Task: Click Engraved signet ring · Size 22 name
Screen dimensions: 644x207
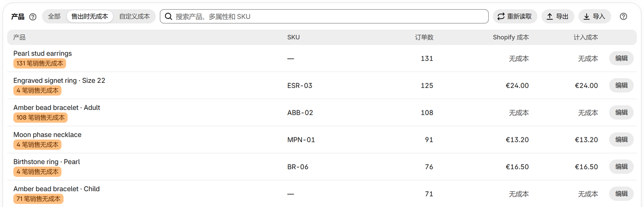Action: point(59,80)
